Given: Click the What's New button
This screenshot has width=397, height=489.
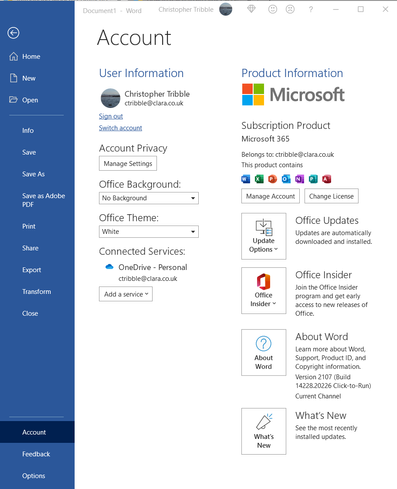Looking at the screenshot, I should coord(264,431).
